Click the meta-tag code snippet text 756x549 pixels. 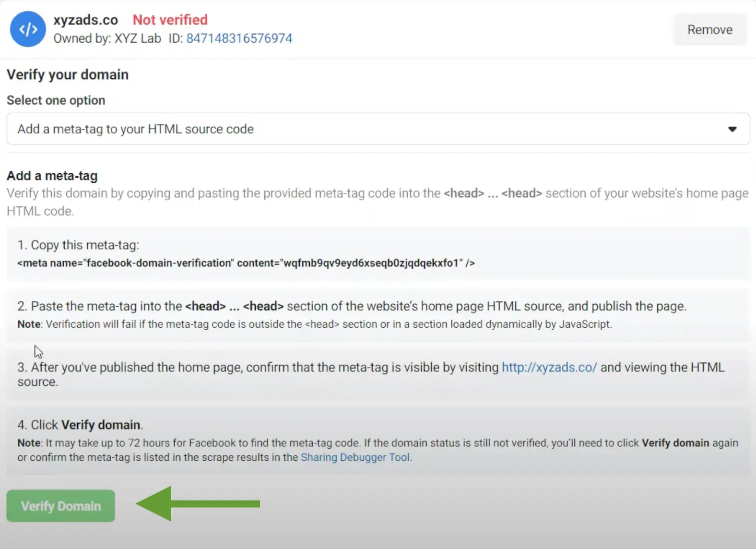click(246, 263)
